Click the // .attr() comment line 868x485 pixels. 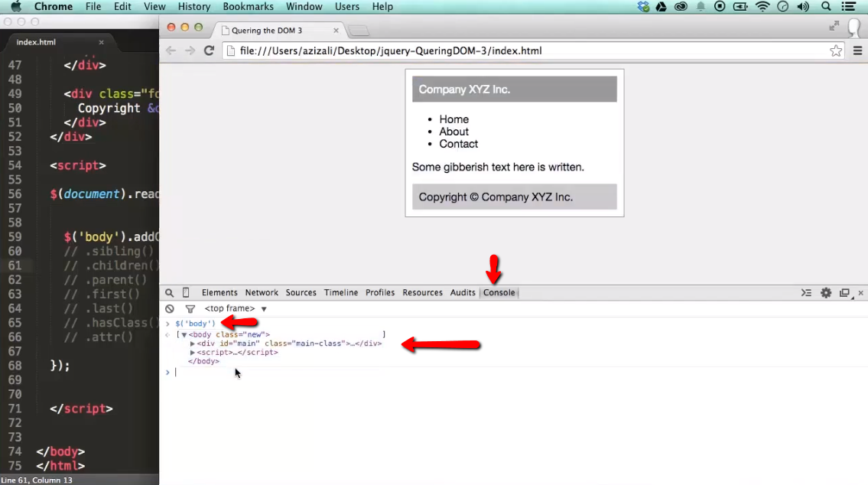98,337
